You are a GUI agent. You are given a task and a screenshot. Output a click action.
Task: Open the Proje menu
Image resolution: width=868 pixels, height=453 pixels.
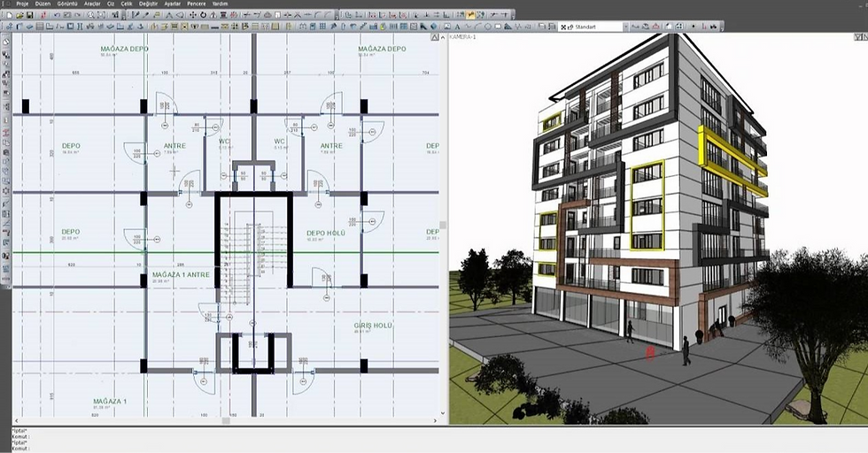coord(22,4)
